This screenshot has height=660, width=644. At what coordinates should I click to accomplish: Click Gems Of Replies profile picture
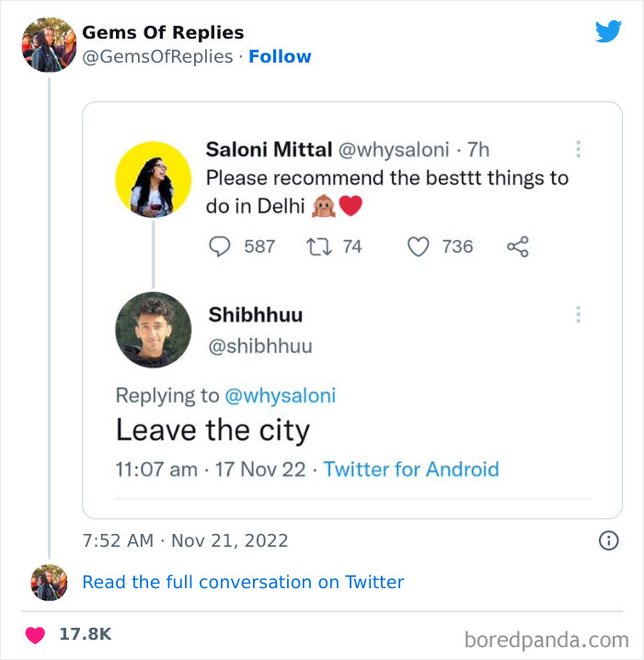(48, 44)
